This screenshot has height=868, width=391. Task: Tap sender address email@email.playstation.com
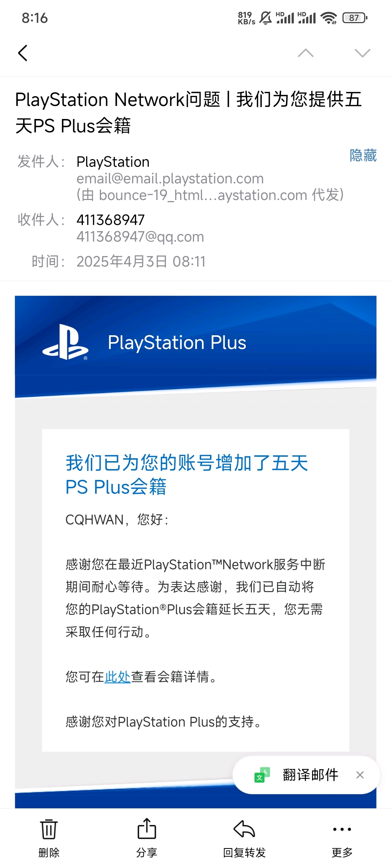point(170,179)
